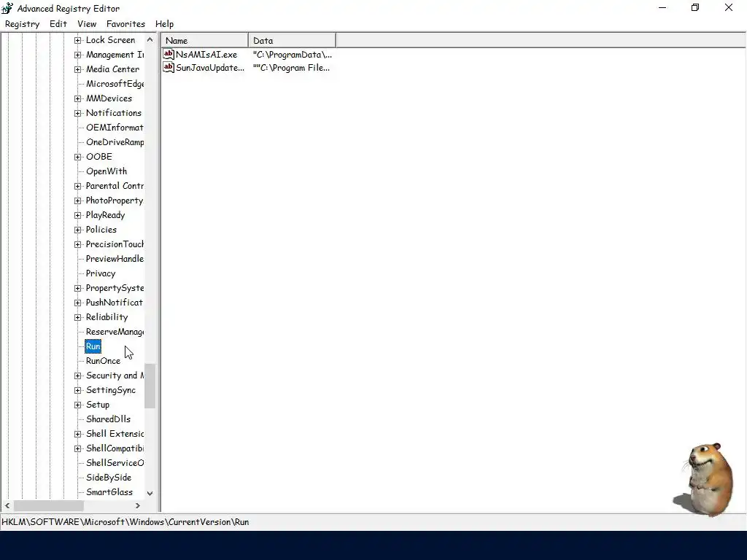Expand the Notifications key
This screenshot has width=747, height=560.
[x=77, y=113]
